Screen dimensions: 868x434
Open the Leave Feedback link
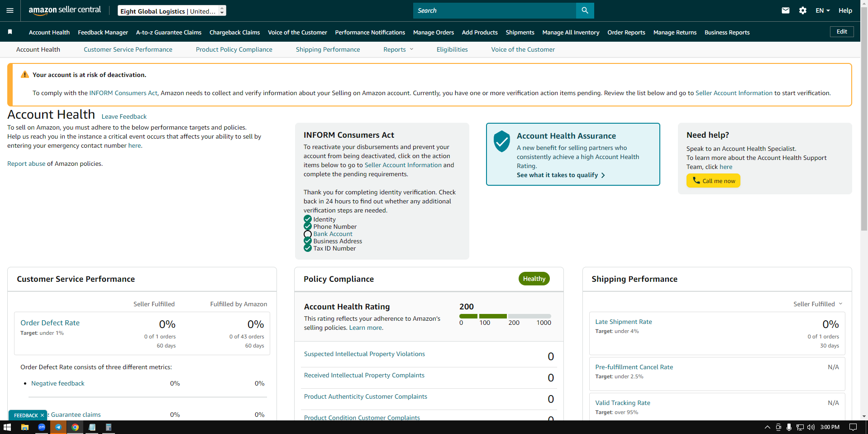coord(124,116)
